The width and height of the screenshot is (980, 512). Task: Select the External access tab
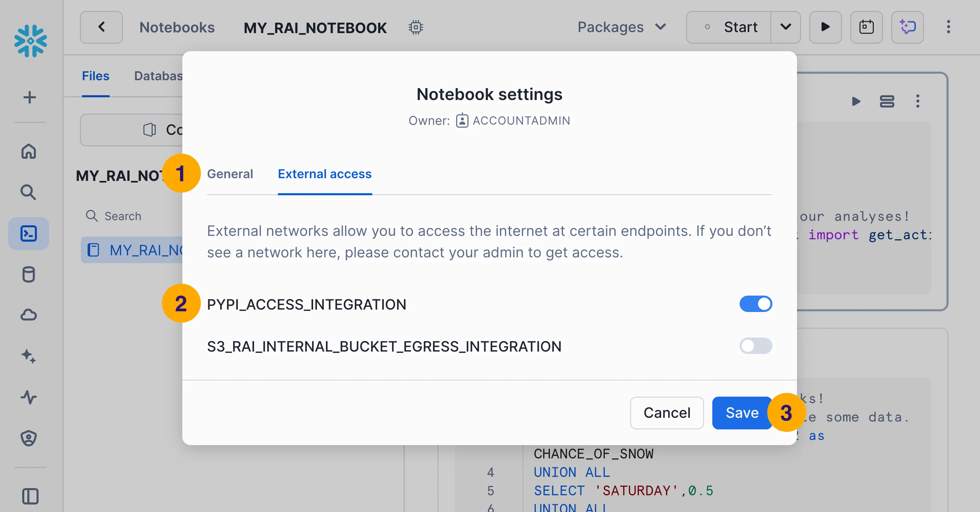pos(324,174)
